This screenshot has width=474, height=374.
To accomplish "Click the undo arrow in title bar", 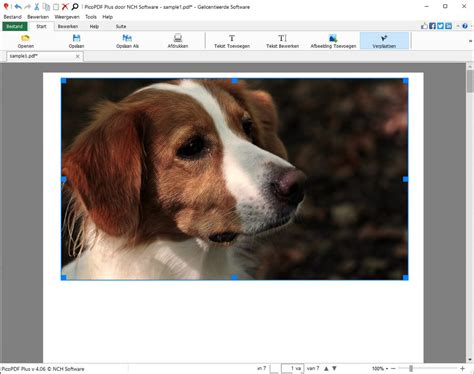I will click(x=18, y=6).
